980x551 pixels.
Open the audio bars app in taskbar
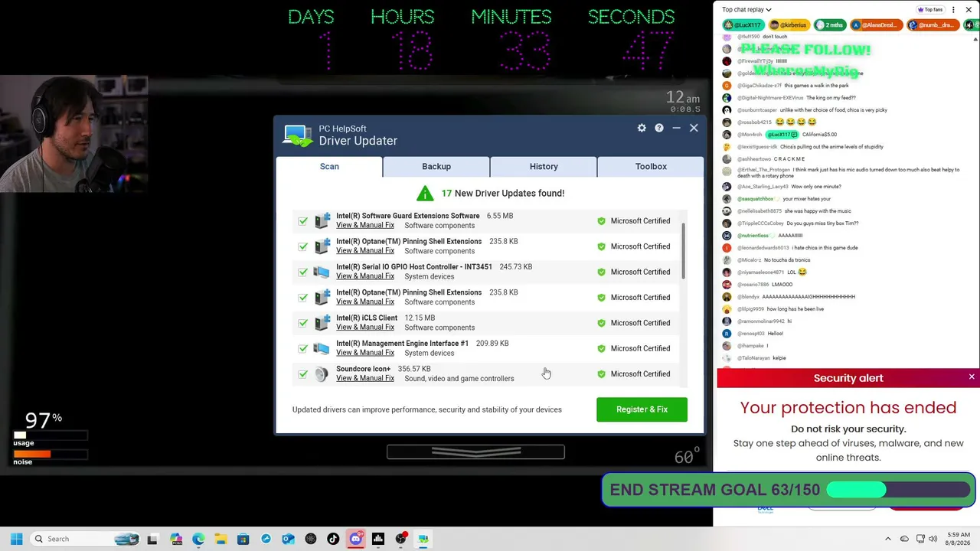point(378,539)
